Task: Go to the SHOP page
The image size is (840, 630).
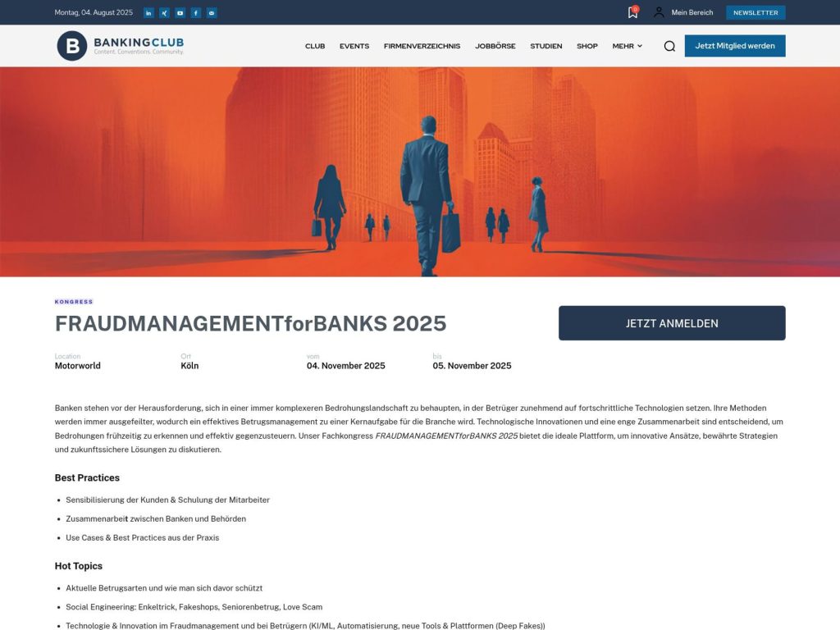Action: [587, 46]
